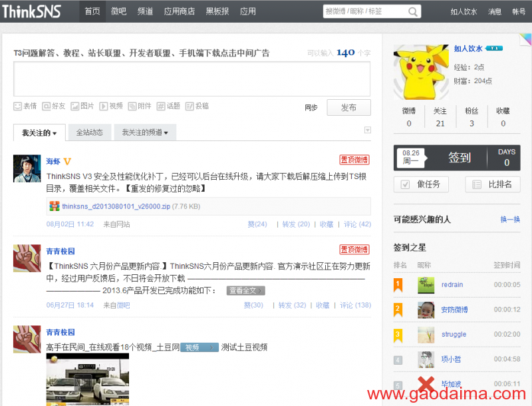Screen dimensions: 532x406
Task: Open 青青校园 avatar on 土豆网 post
Action: pos(27,339)
